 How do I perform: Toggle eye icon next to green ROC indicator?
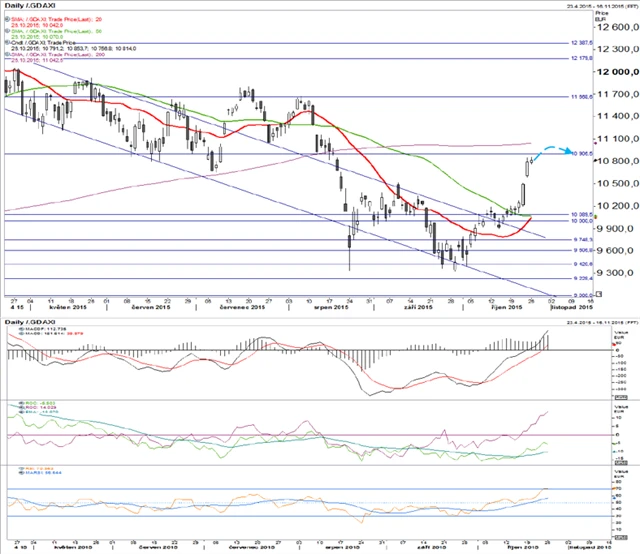pyautogui.click(x=22, y=403)
